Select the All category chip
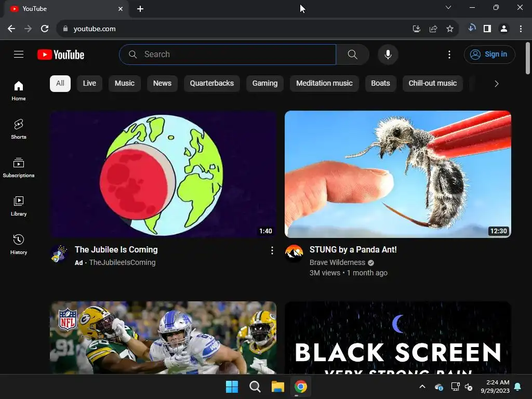 (60, 84)
